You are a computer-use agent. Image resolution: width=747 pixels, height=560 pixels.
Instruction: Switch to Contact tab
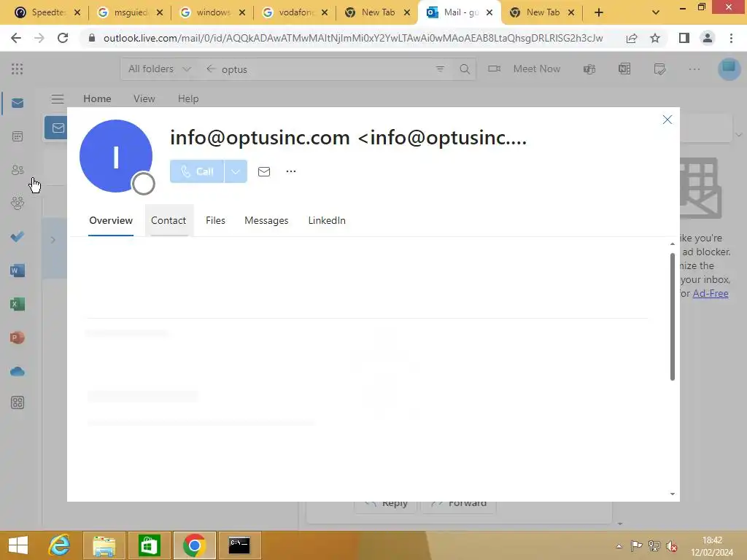coord(169,220)
